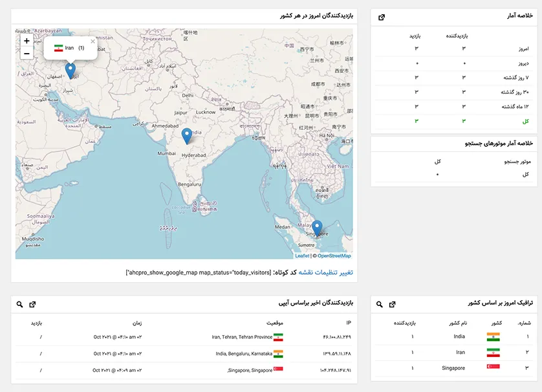Screen dimensions: 542x392
Task: Click the نام کشور column header
Action: click(458, 323)
